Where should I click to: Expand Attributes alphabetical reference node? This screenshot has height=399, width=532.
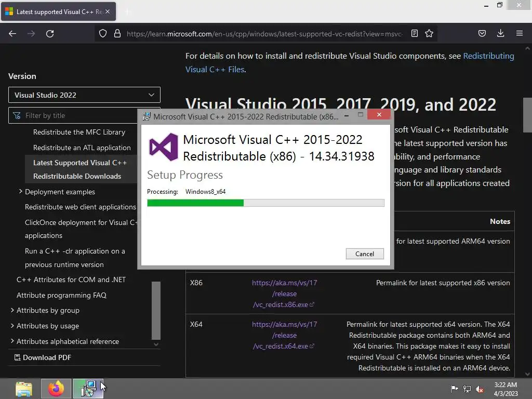[x=12, y=341]
